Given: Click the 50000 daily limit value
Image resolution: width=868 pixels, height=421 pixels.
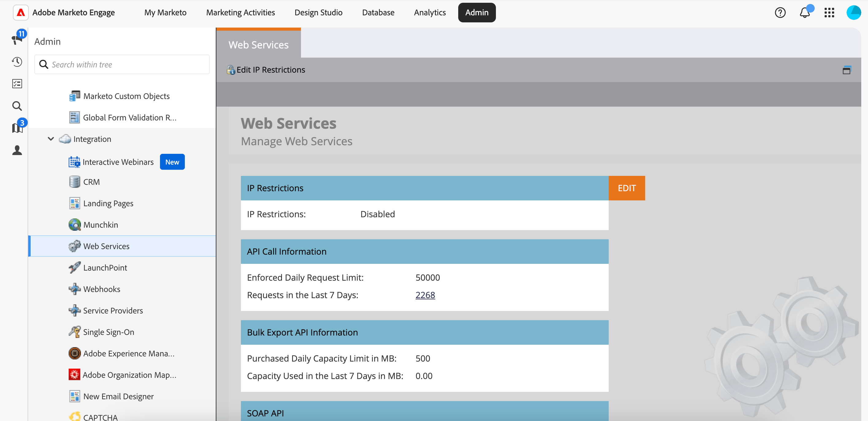Looking at the screenshot, I should tap(428, 278).
